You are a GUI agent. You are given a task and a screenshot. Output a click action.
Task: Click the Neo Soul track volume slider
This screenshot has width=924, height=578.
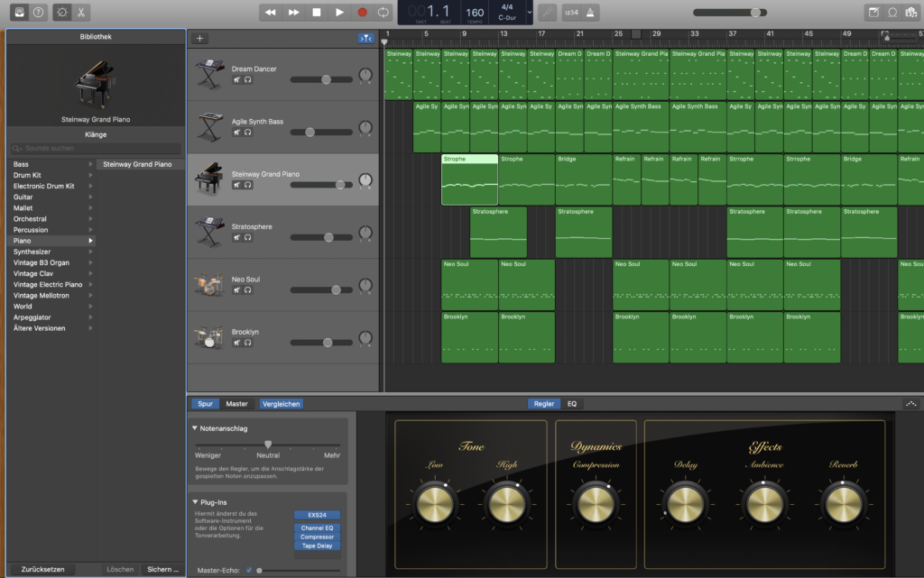(336, 290)
